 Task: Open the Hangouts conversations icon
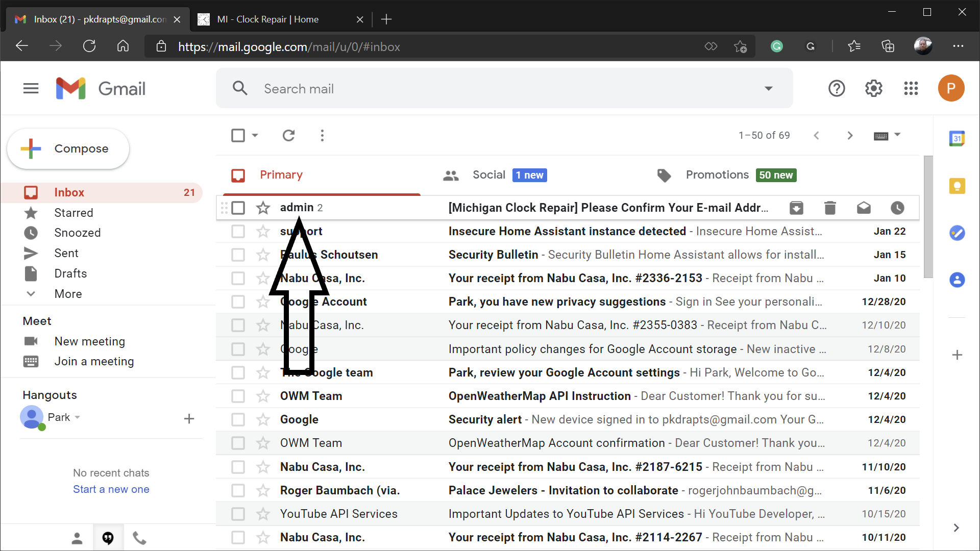(x=108, y=538)
